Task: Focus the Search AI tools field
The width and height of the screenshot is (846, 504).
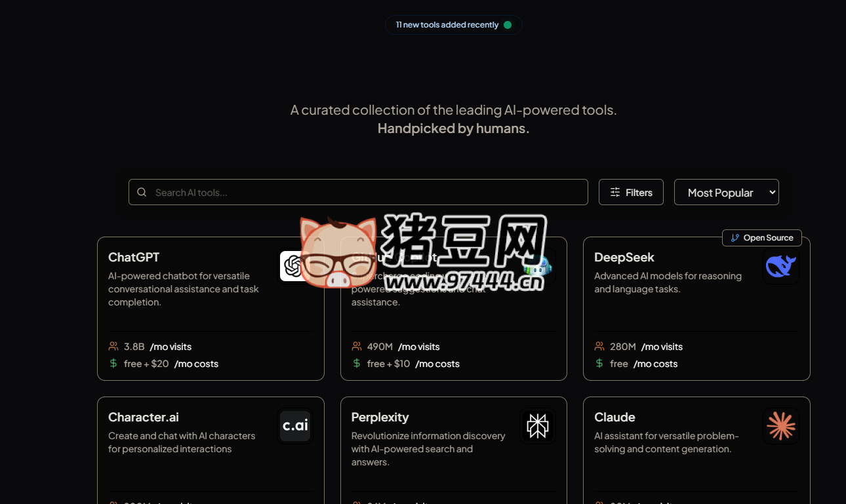Action: (358, 192)
